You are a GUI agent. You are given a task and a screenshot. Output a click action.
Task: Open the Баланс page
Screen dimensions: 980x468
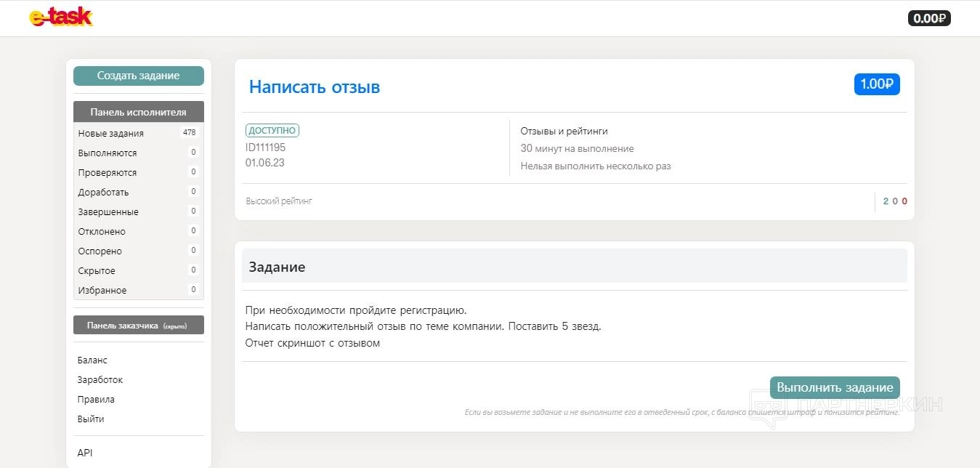tap(92, 360)
